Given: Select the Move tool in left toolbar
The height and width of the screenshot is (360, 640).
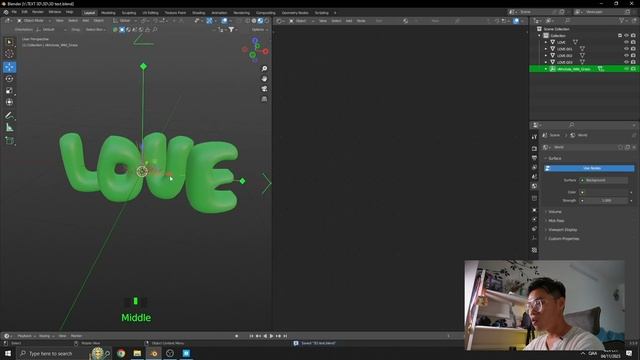Looking at the screenshot, I should (9, 67).
